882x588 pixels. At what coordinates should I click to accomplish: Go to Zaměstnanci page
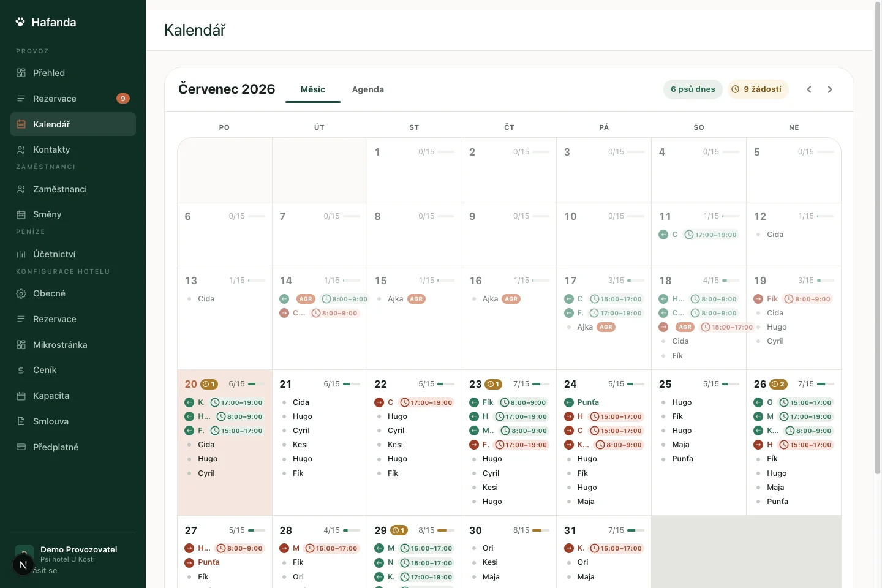[x=73, y=189]
